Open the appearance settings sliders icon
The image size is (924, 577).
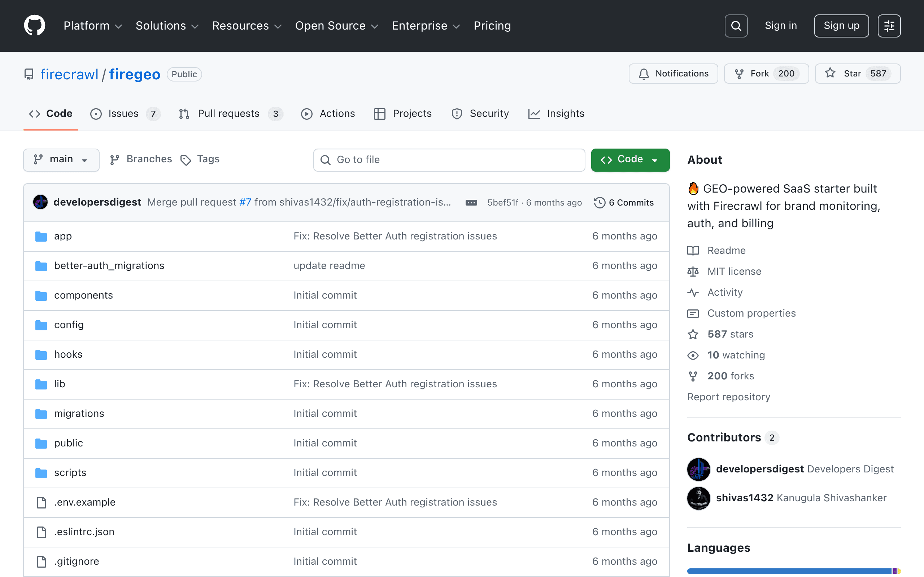[x=889, y=26]
